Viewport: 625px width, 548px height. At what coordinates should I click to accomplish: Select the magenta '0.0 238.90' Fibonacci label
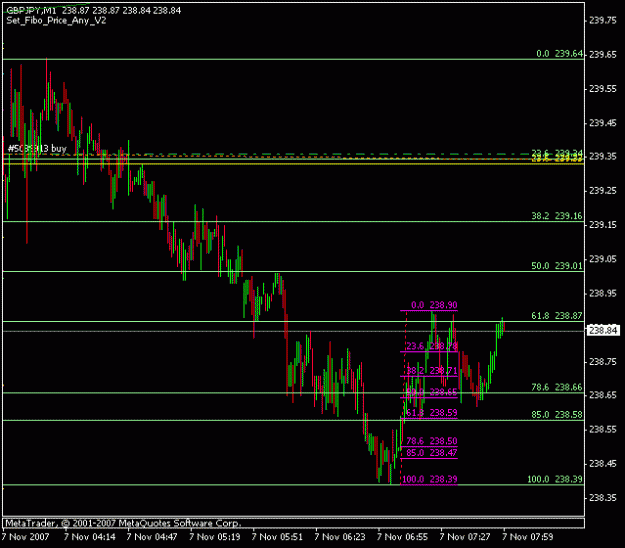[x=434, y=305]
